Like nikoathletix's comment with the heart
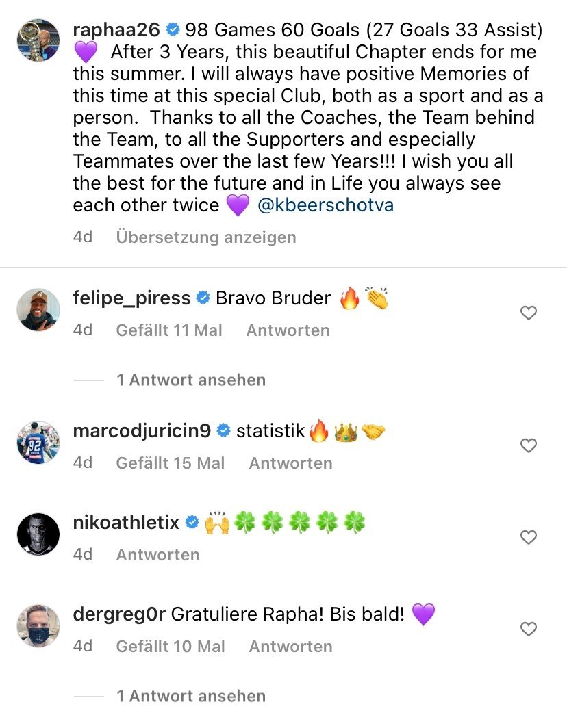Image resolution: width=567 pixels, height=728 pixels. 529,537
